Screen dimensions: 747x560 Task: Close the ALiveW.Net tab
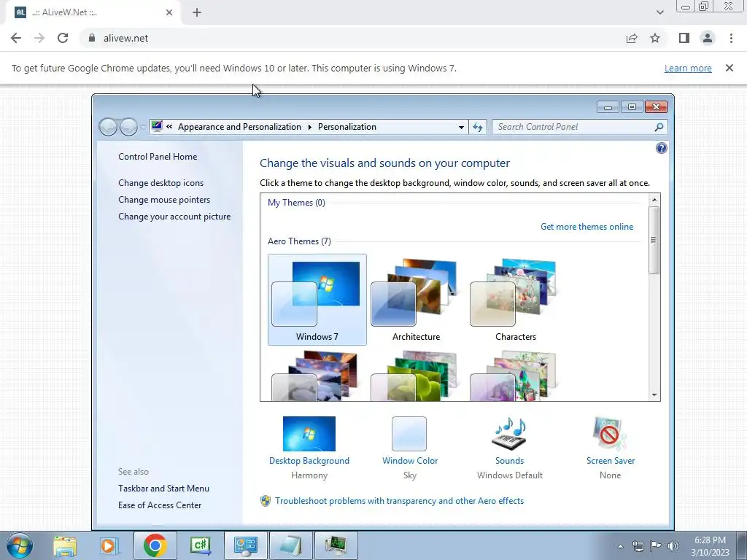point(169,12)
